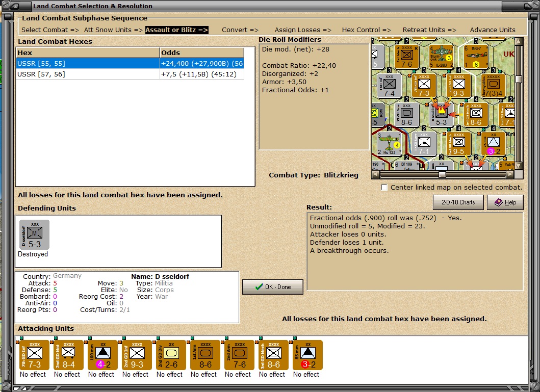Click the Assault or Blitz subphase step

(x=176, y=30)
